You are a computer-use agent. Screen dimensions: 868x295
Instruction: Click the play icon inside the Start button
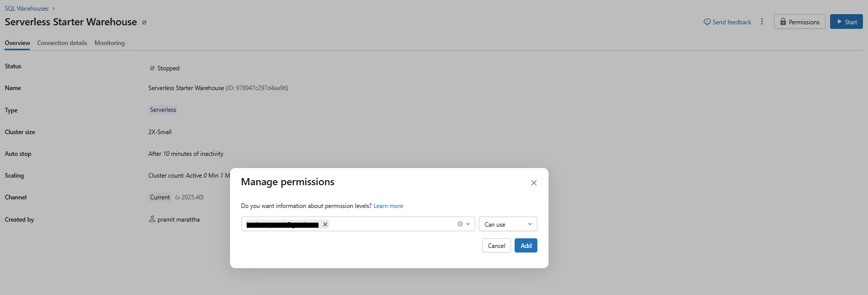point(840,21)
